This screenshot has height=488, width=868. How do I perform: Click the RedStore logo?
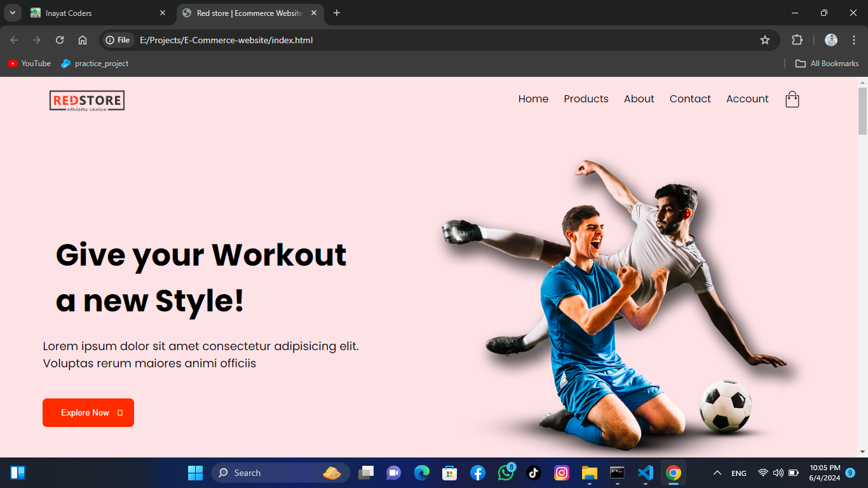click(x=87, y=100)
